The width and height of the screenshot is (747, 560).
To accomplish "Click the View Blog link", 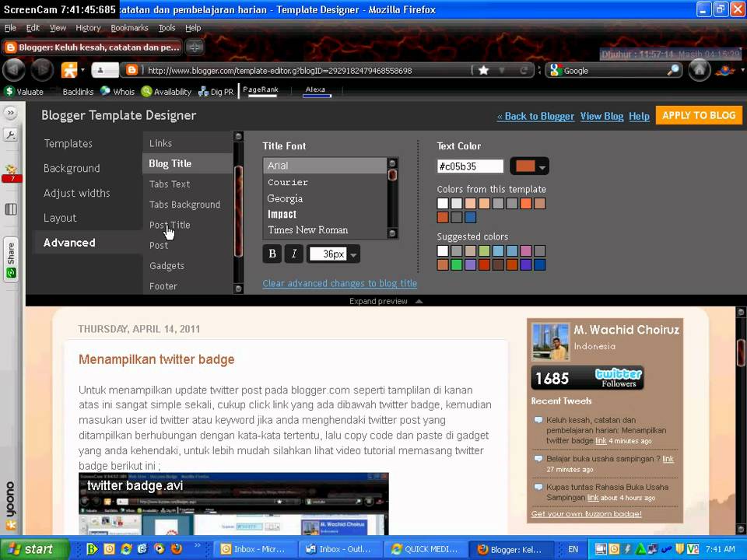I will (x=601, y=116).
